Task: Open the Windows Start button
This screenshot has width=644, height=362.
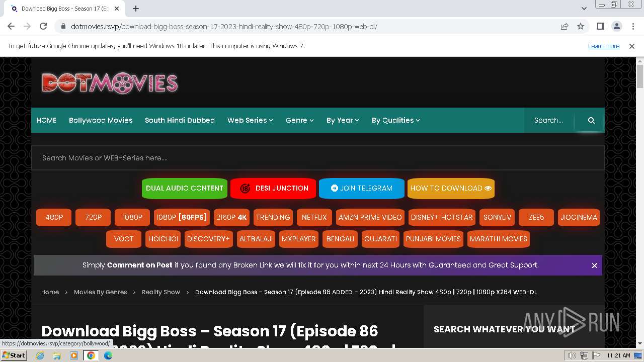Action: (x=14, y=355)
